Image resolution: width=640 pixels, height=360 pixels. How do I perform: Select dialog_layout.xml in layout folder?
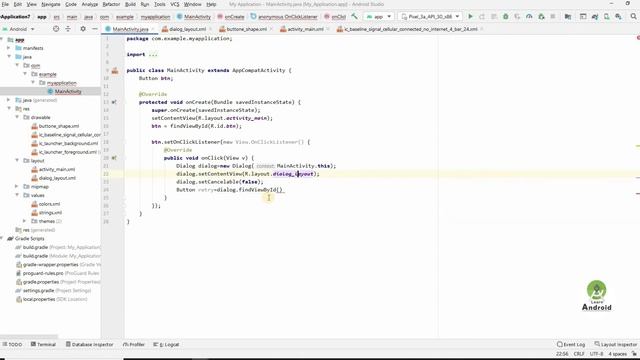point(57,178)
